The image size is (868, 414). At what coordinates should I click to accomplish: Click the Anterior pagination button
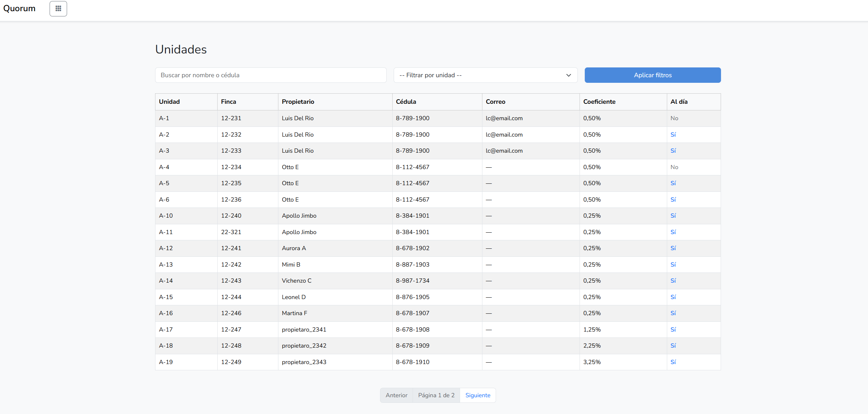tap(396, 395)
